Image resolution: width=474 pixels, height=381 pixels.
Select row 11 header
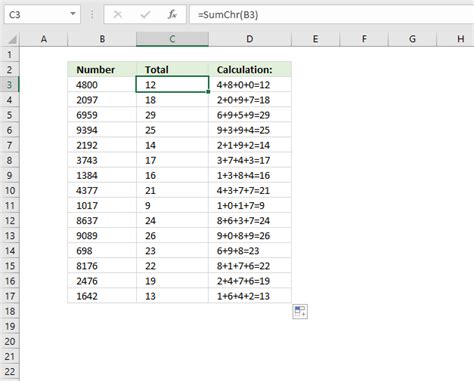point(10,205)
